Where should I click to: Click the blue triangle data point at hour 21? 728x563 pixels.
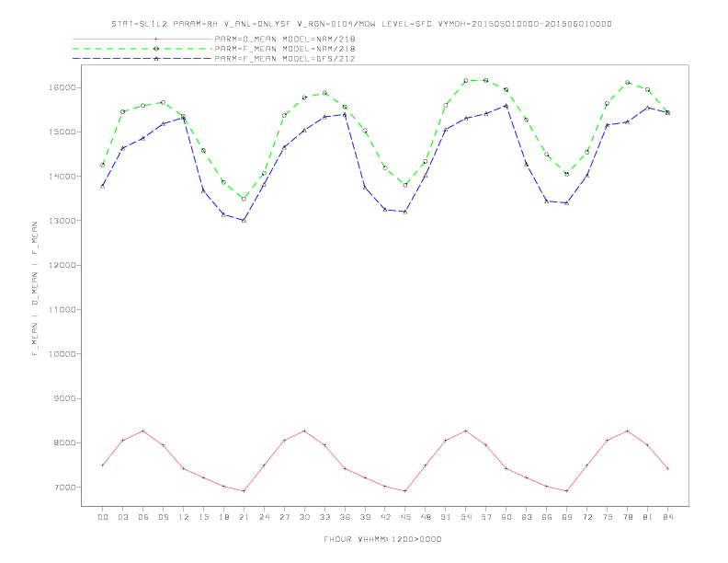244,220
